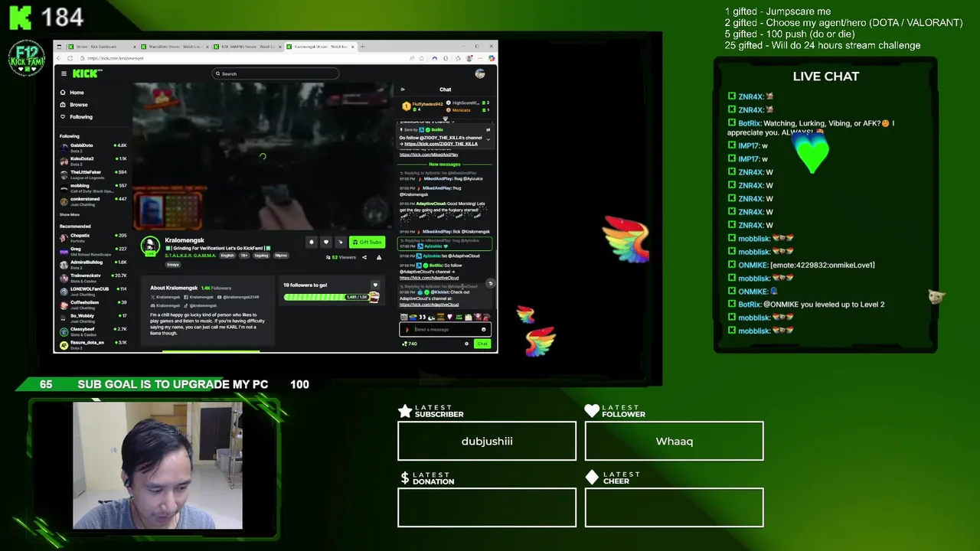Expand the pinned message chevron
The height and width of the screenshot is (551, 980).
pos(488,139)
